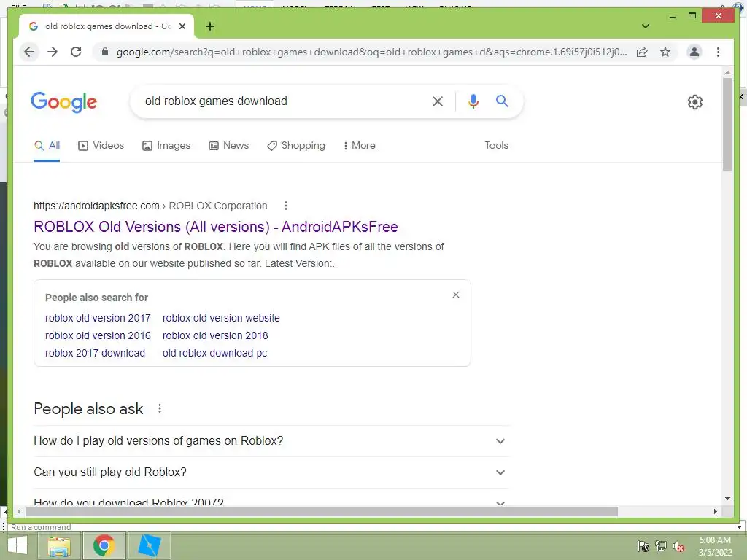Image resolution: width=747 pixels, height=560 pixels.
Task: Open the Action Center flag tray icon
Action: 643,546
